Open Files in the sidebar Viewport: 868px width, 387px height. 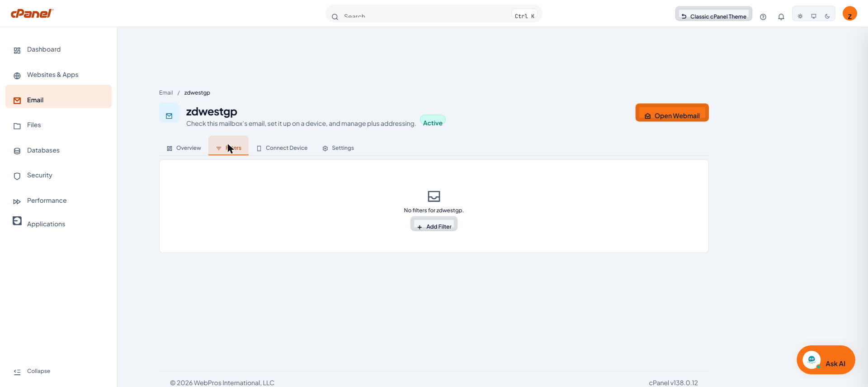58,125
